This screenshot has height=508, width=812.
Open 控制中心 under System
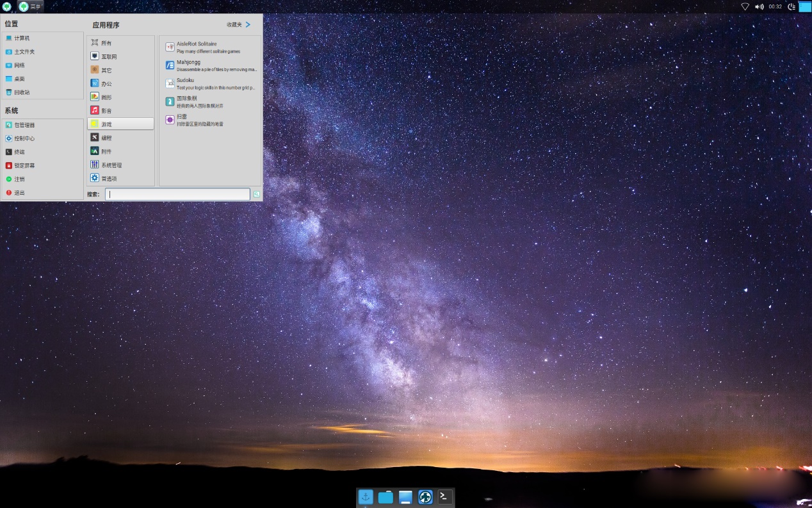click(24, 138)
